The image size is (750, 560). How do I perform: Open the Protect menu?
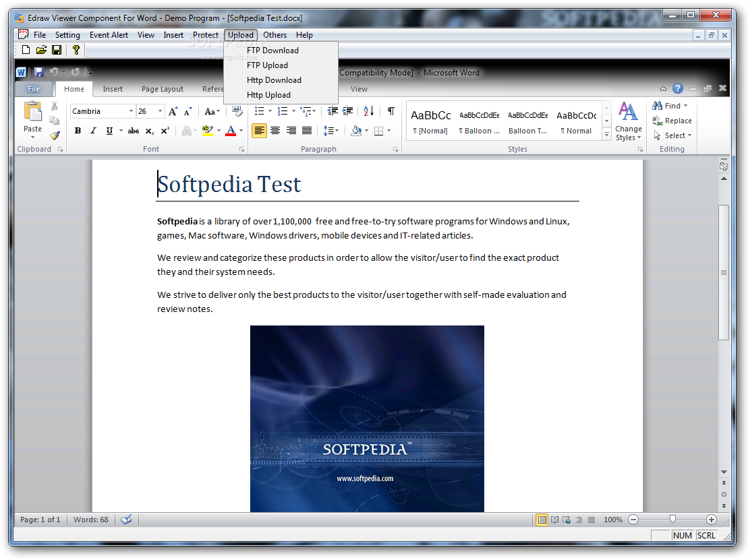click(206, 35)
